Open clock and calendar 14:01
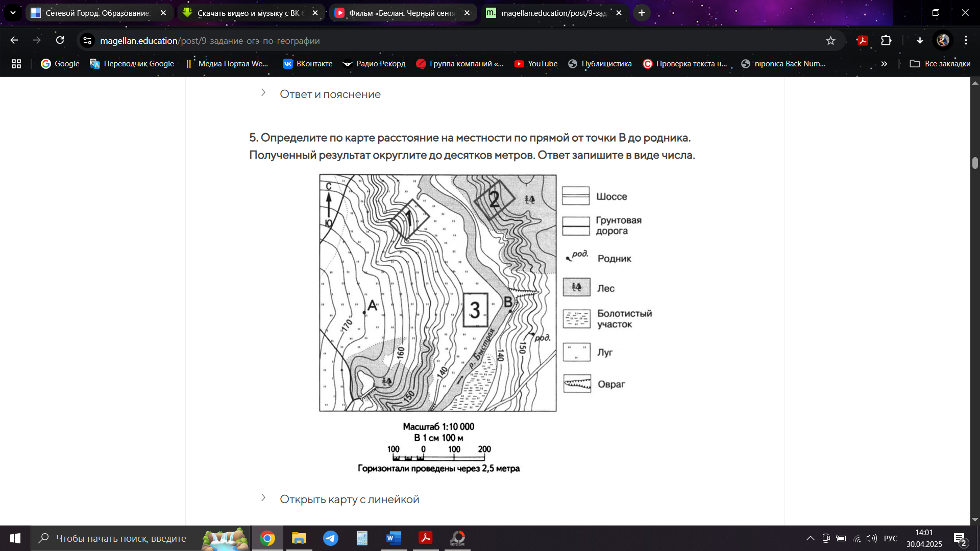 [924, 538]
